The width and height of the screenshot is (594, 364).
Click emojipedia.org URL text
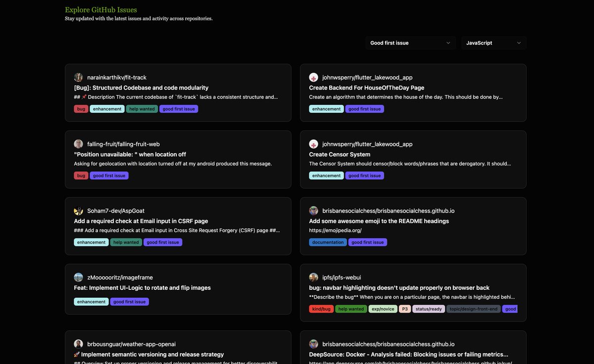(x=335, y=230)
